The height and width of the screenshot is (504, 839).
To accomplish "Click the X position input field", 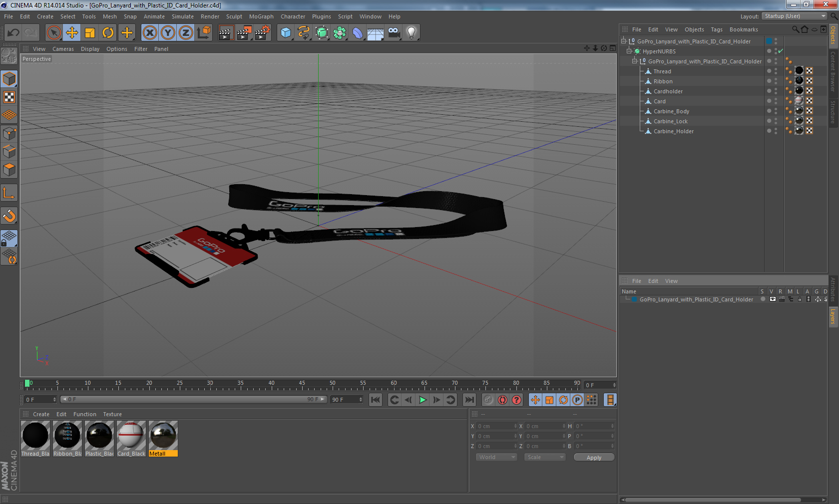I will tap(497, 426).
